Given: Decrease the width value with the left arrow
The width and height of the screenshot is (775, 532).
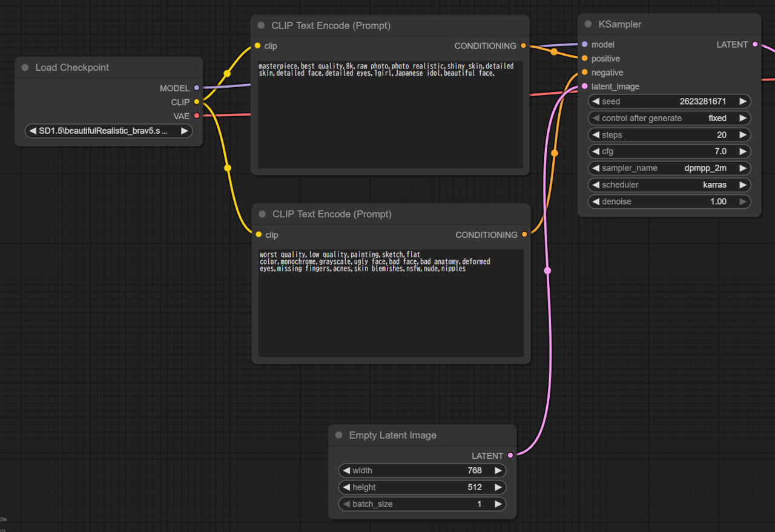Looking at the screenshot, I should [346, 470].
